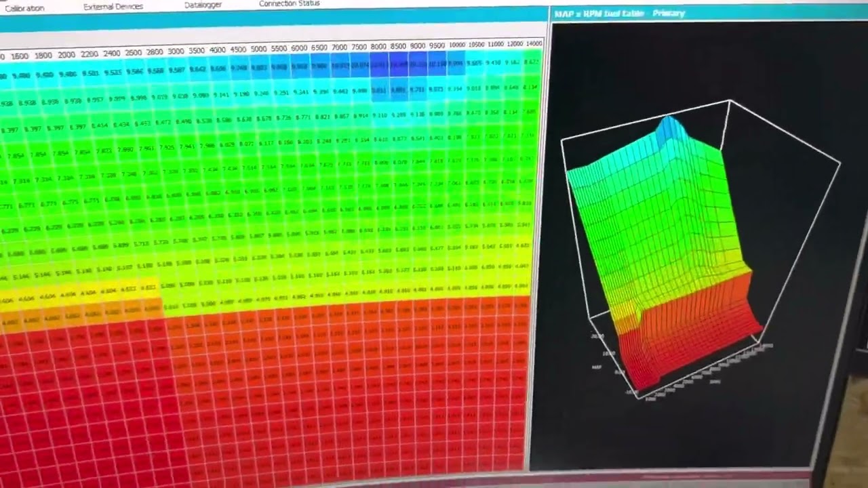The width and height of the screenshot is (868, 488).
Task: Select the 1600 RPM column header
Action: point(19,56)
